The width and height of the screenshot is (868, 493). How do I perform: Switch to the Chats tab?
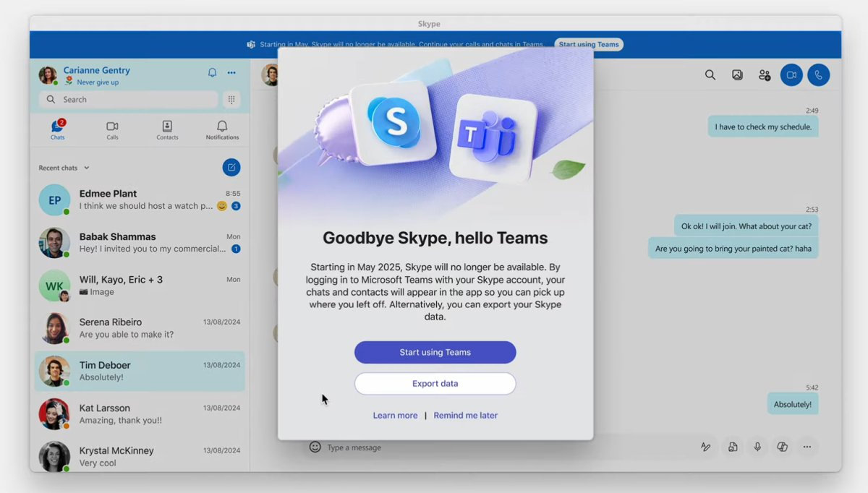click(x=58, y=130)
